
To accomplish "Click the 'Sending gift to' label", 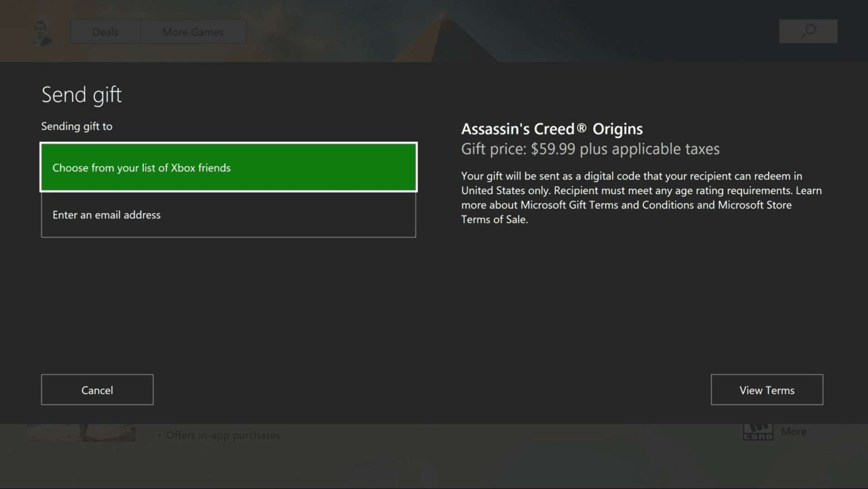I will (x=77, y=126).
